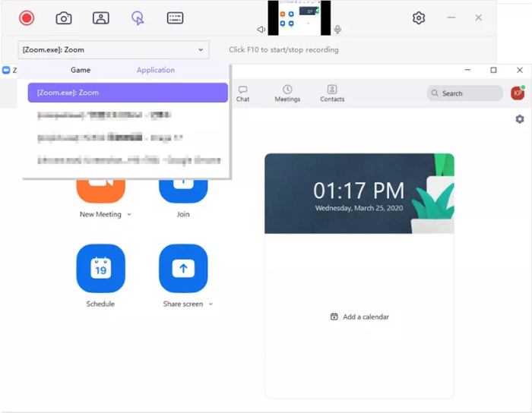Click the Zoom Search field
Image resolution: width=532 pixels, height=413 pixels.
(x=464, y=93)
